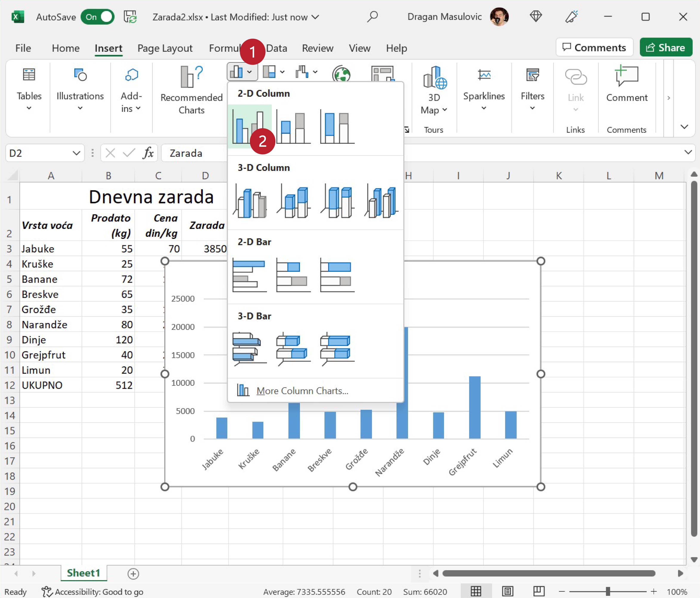Screen dimensions: 700x598
Task: Open the Page Layout tab
Action: (165, 48)
